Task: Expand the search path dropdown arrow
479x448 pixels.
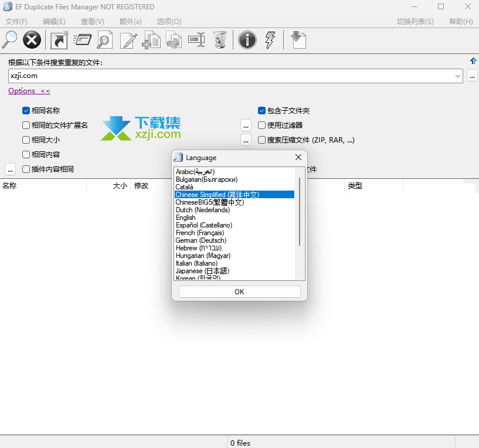Action: [x=458, y=76]
